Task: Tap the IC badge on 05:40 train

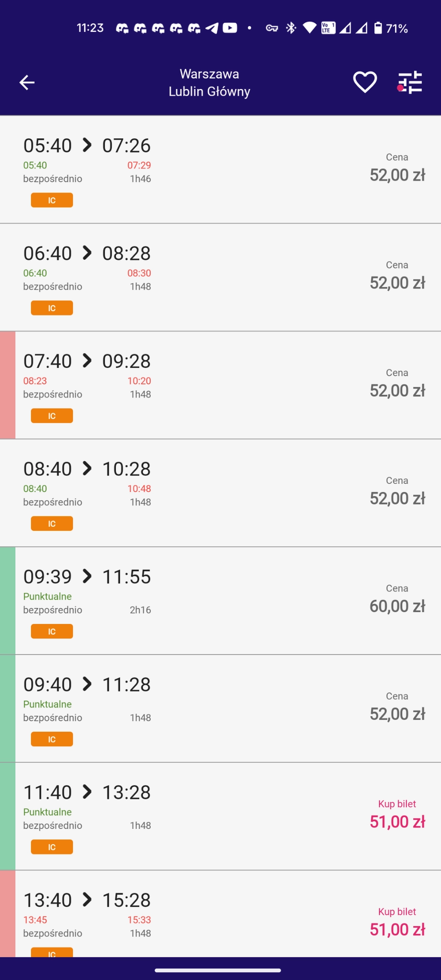Action: 52,200
